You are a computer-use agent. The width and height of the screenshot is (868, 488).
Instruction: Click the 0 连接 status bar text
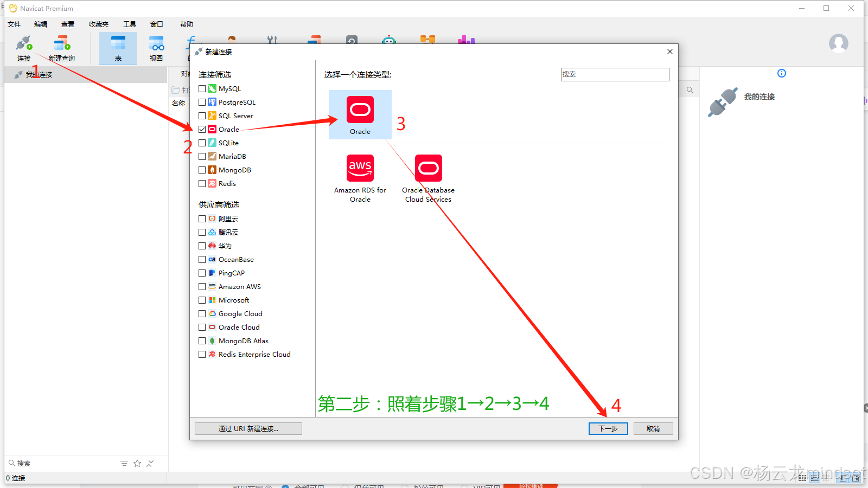[x=16, y=478]
